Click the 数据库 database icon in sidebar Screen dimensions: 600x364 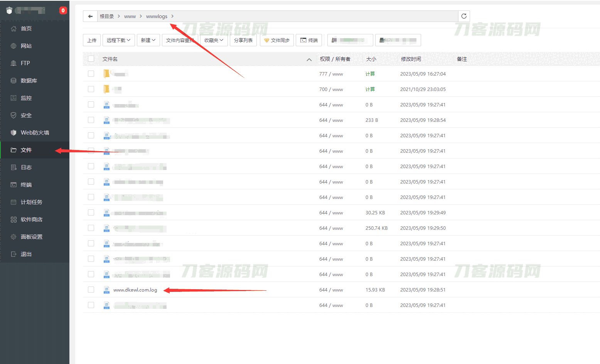tap(13, 81)
